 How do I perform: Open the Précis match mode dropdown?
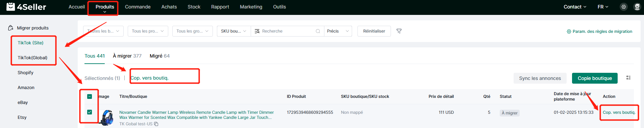click(338, 31)
